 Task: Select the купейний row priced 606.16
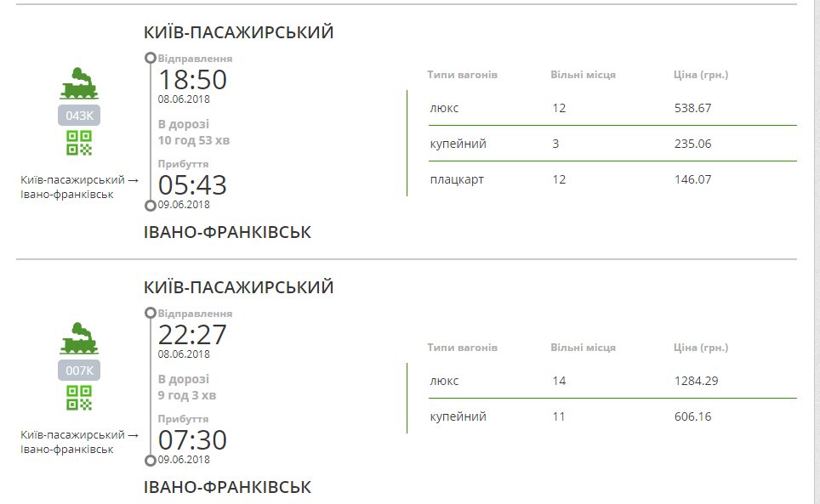click(x=601, y=416)
